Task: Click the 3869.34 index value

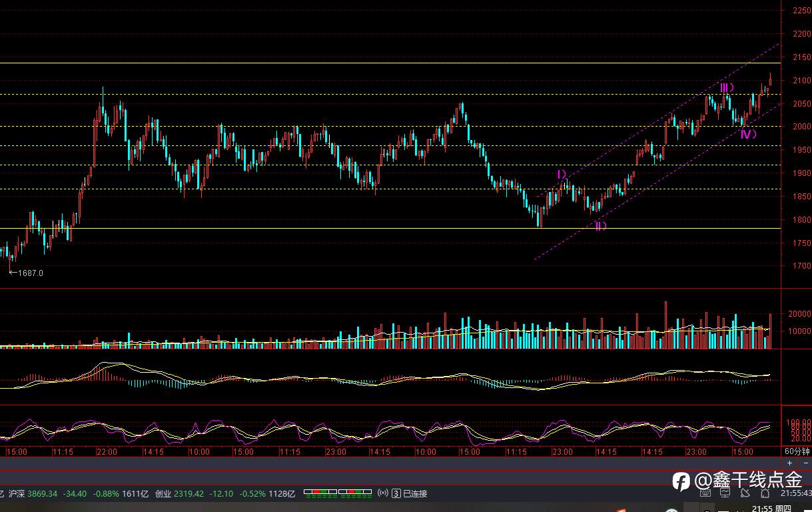Action: (x=44, y=494)
